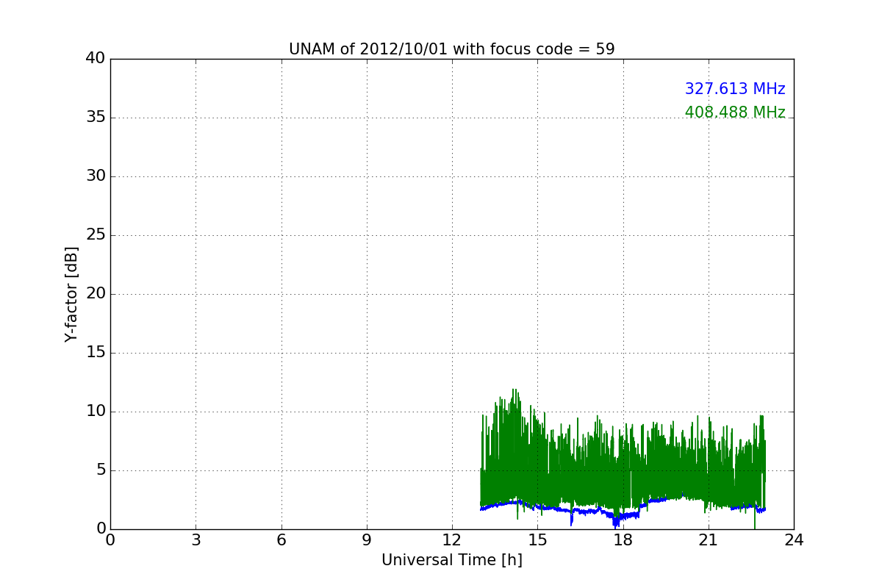Click the y-axis tick label '15'
Viewport: 882px width, 588px height.
pyautogui.click(x=95, y=353)
